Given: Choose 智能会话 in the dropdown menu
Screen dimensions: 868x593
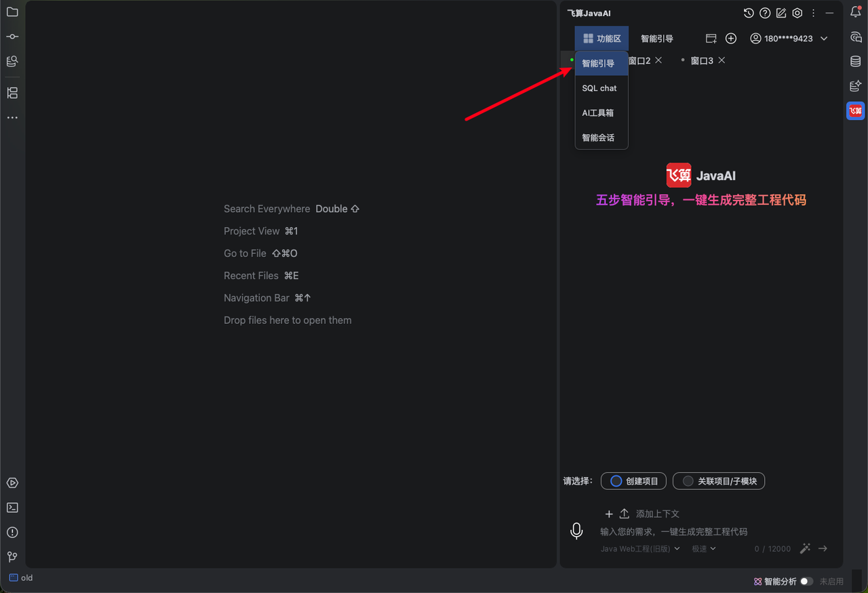Looking at the screenshot, I should click(601, 138).
